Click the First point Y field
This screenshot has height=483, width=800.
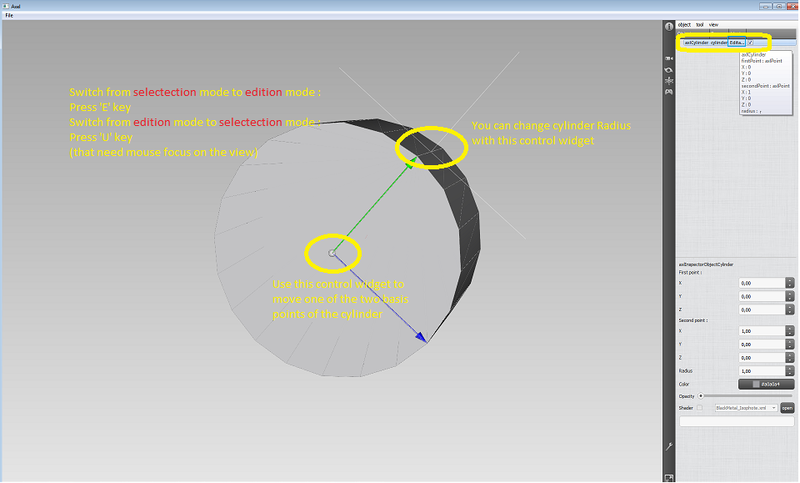click(x=762, y=296)
